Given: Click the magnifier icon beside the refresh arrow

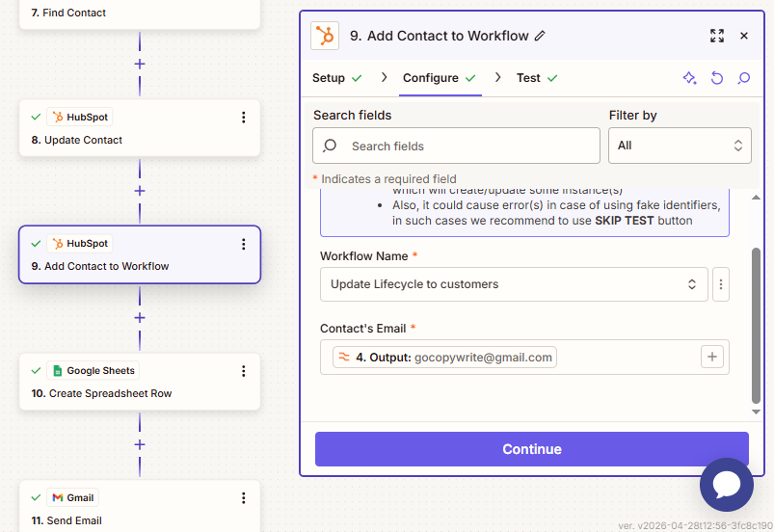Looking at the screenshot, I should [x=743, y=78].
